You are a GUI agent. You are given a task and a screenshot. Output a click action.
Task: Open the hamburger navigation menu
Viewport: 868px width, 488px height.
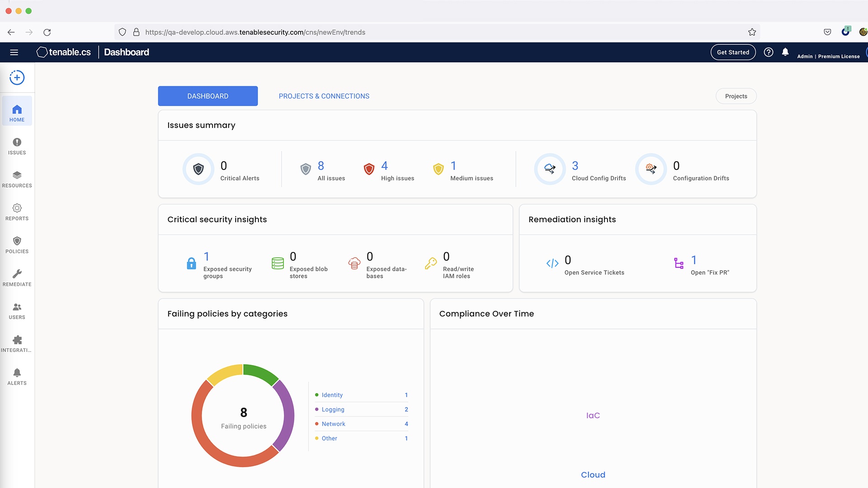[x=14, y=52]
